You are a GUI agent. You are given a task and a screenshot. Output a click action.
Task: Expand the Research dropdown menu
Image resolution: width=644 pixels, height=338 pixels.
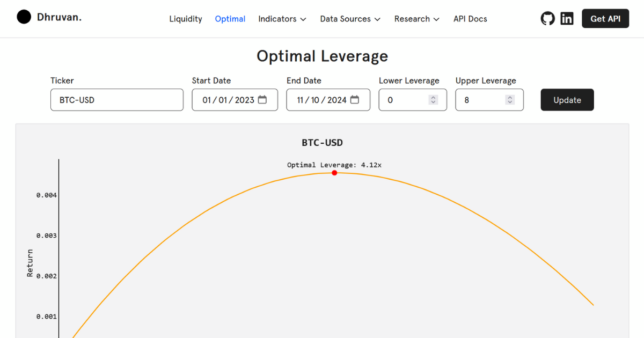click(417, 19)
